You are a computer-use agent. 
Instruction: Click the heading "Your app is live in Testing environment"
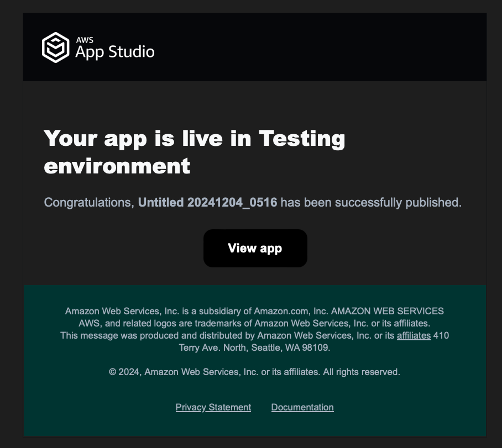(x=195, y=152)
